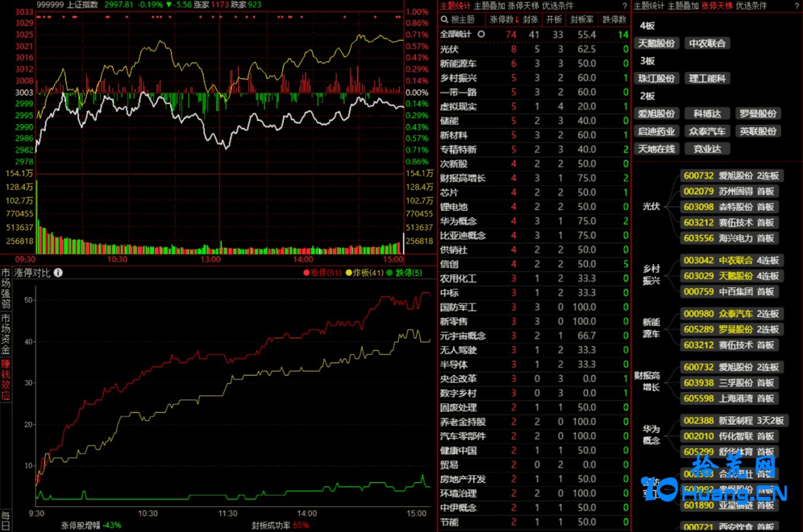Toggle the red 涨停(51) legend series
803x532 pixels.
click(322, 273)
